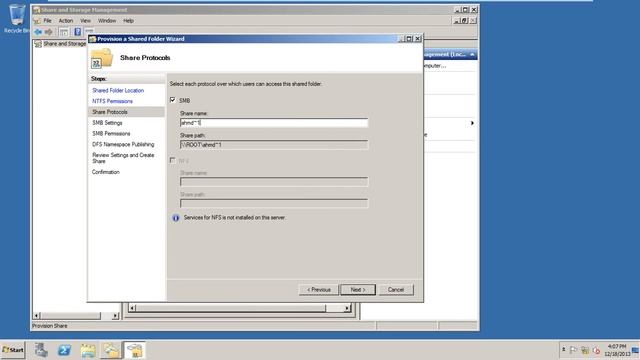
Task: Click the Confirmation step label
Action: pos(106,172)
